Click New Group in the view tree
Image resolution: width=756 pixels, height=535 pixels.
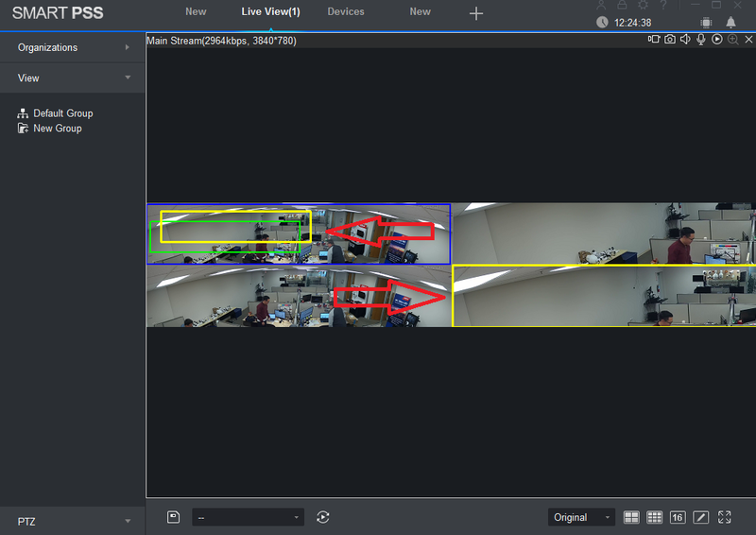click(x=58, y=129)
